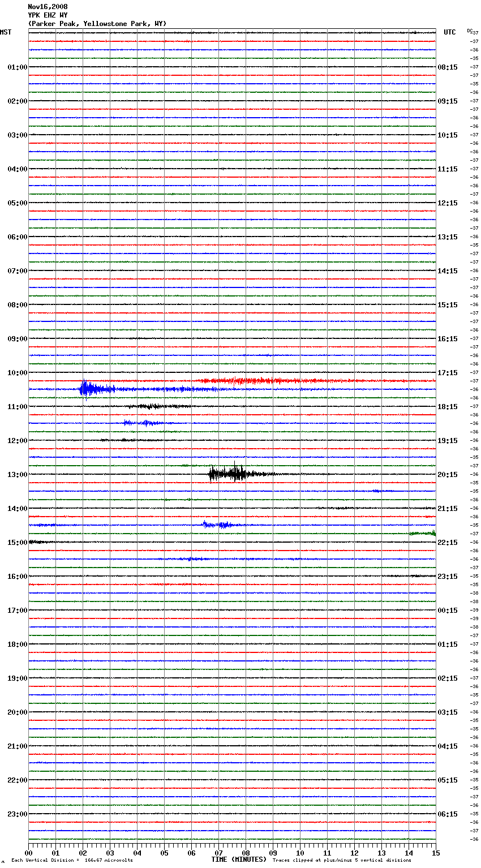The width and height of the screenshot is (481, 868).
Task: Select the 10:00 MST time label
Action: (x=17, y=373)
